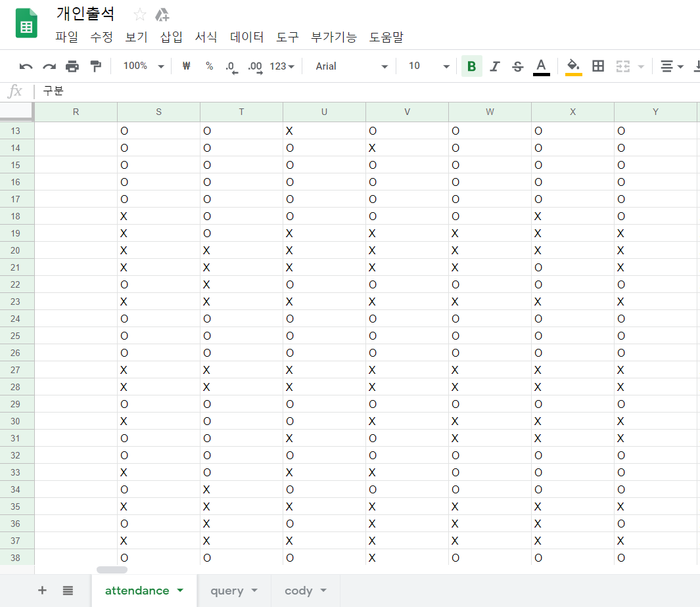The height and width of the screenshot is (607, 700).
Task: Open the cody tab dropdown arrow
Action: (323, 590)
